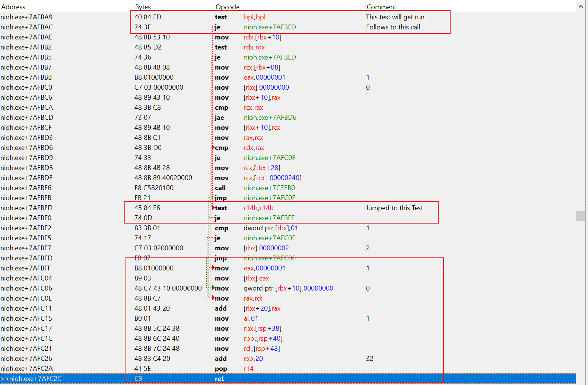Click the Opcode column header

coord(228,7)
